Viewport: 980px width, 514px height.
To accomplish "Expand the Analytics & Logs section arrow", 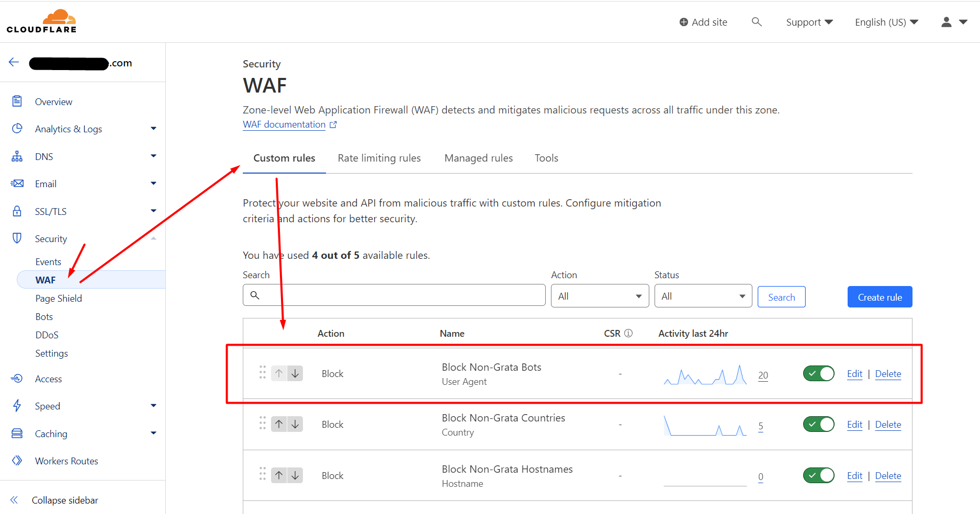I will pos(153,129).
